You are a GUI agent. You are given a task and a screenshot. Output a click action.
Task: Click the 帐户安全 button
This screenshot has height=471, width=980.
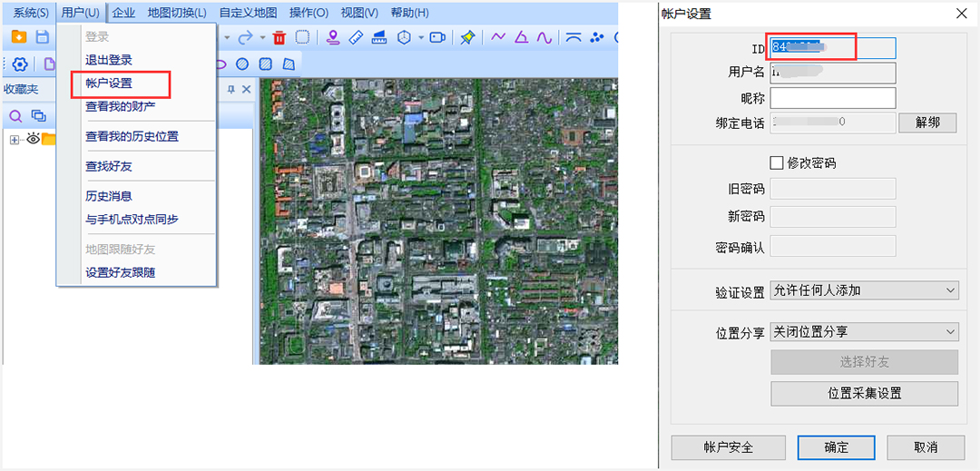[x=728, y=447]
